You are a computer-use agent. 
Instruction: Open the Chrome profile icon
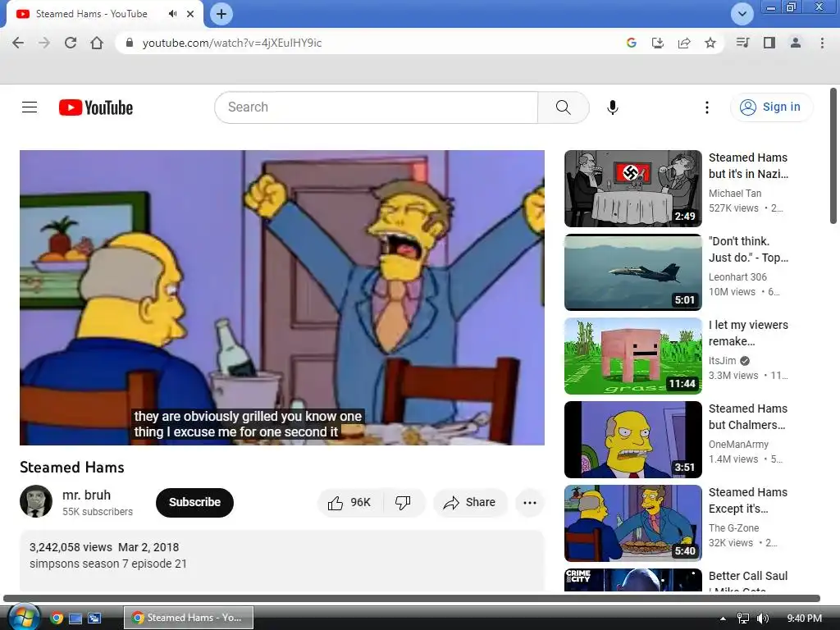point(796,43)
